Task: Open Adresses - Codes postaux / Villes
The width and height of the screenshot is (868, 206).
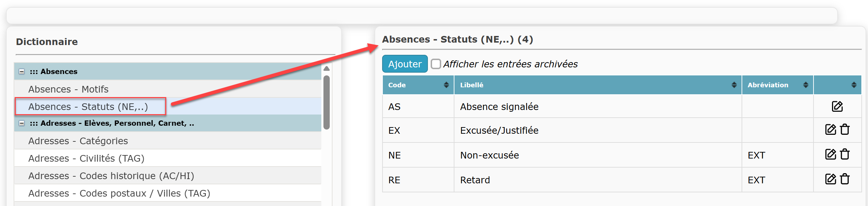Action: [119, 193]
